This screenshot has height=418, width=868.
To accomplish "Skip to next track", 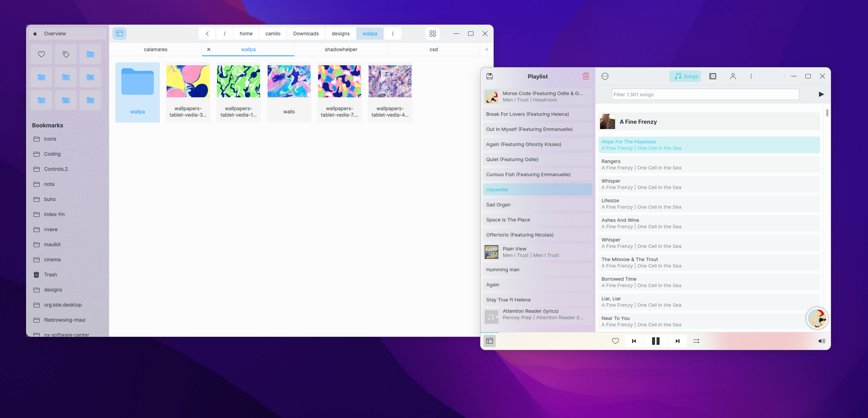I will 677,341.
